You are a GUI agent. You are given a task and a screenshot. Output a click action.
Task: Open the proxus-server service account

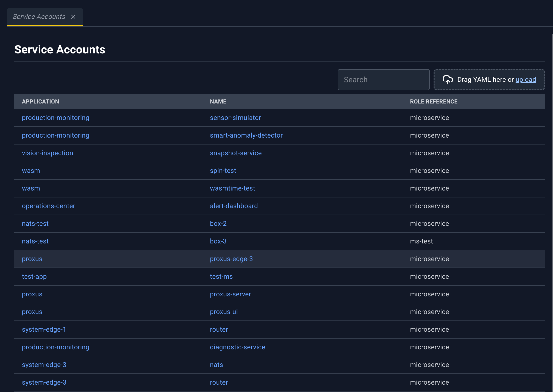point(230,294)
